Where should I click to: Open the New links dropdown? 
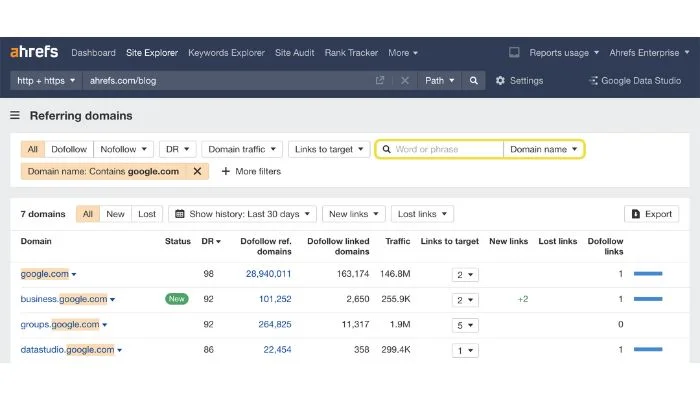(x=354, y=214)
